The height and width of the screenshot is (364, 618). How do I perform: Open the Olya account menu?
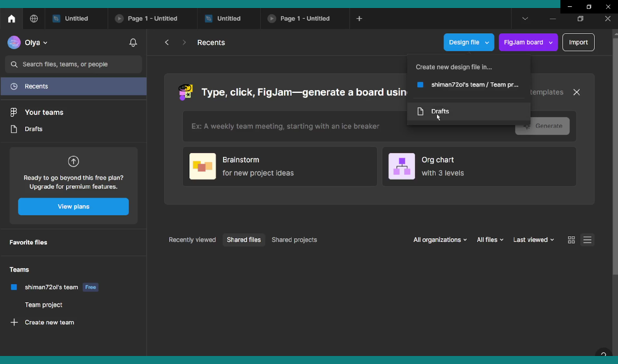tap(36, 42)
